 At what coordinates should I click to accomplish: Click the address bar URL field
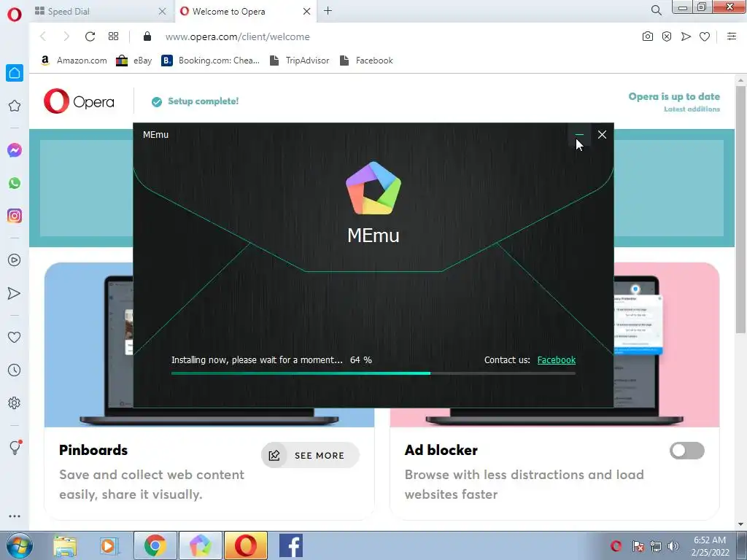click(391, 36)
